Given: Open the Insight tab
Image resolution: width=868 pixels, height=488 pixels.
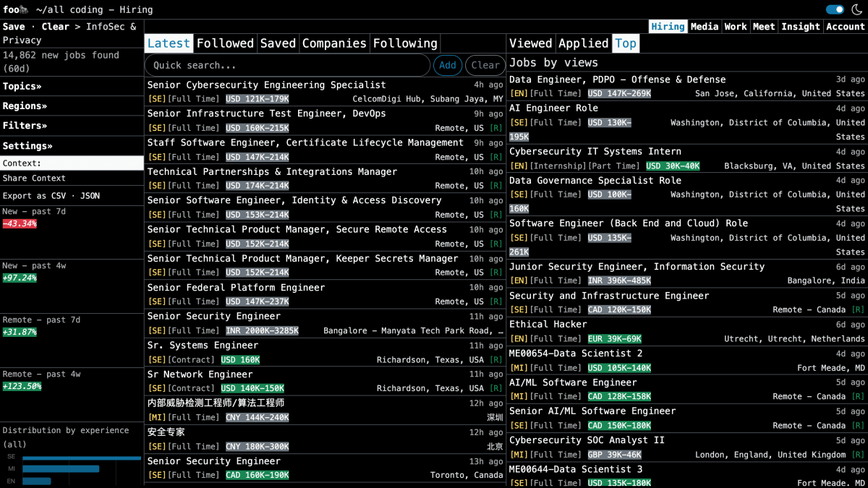Looking at the screenshot, I should (x=801, y=26).
